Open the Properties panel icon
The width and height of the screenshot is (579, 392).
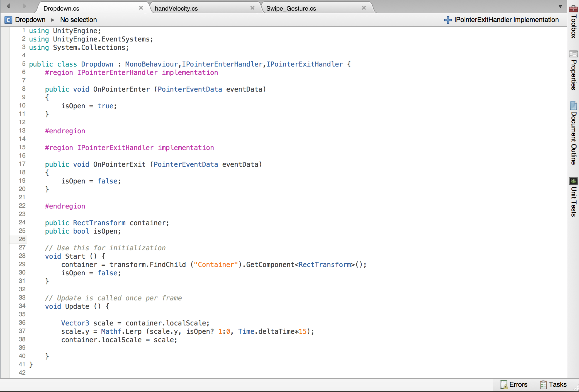[573, 54]
